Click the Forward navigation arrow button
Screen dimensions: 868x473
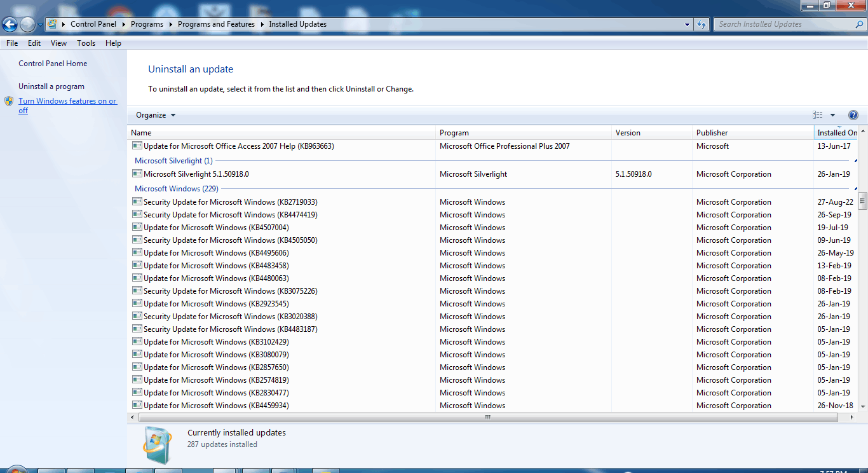coord(27,24)
